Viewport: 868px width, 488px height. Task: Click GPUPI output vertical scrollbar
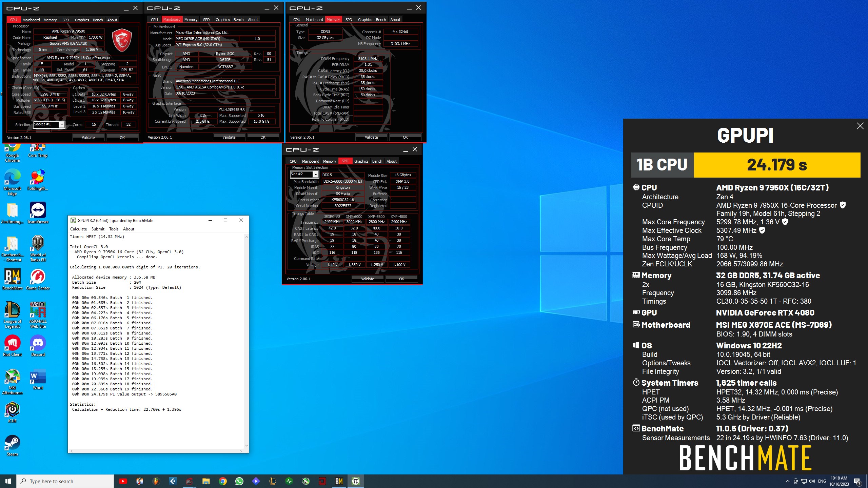pos(246,341)
